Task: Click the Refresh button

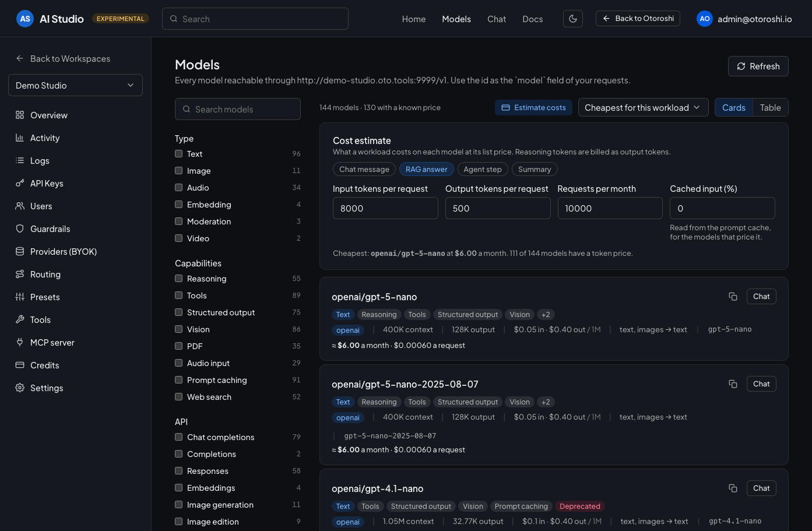Action: click(x=758, y=66)
